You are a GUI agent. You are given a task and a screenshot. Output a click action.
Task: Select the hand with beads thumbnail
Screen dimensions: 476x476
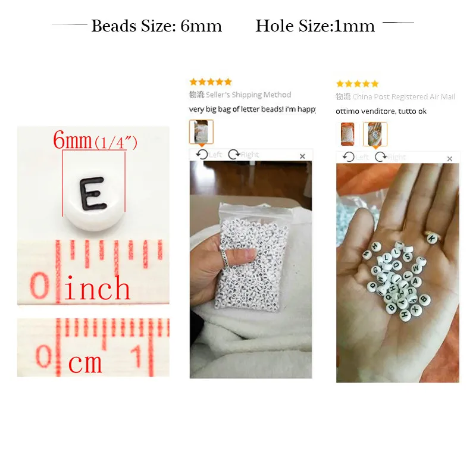click(x=375, y=134)
